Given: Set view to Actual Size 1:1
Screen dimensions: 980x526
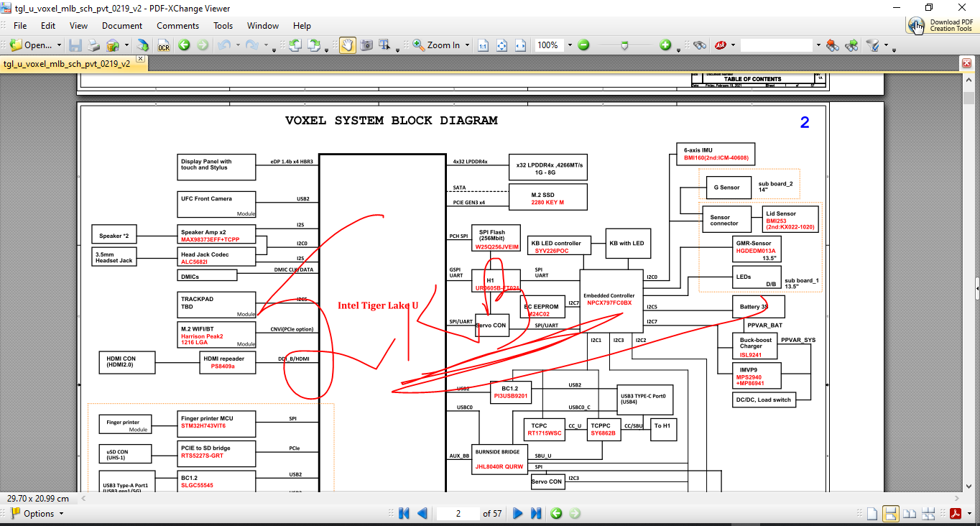Looking at the screenshot, I should pos(483,45).
